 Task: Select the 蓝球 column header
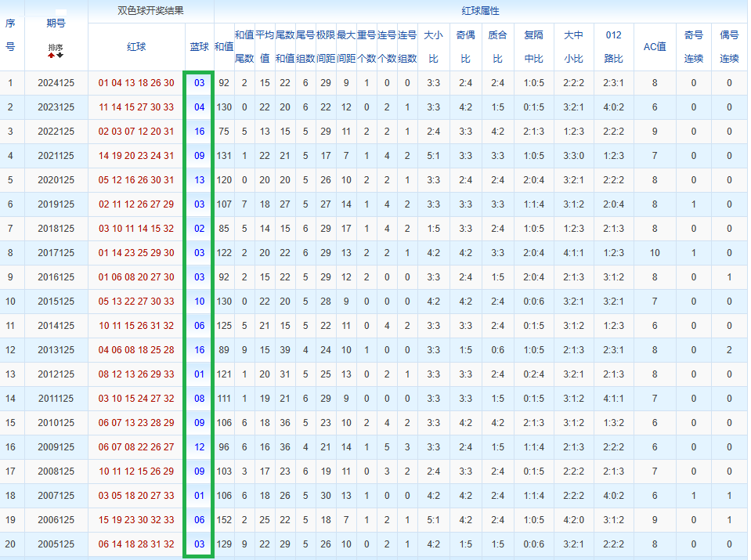tap(199, 46)
